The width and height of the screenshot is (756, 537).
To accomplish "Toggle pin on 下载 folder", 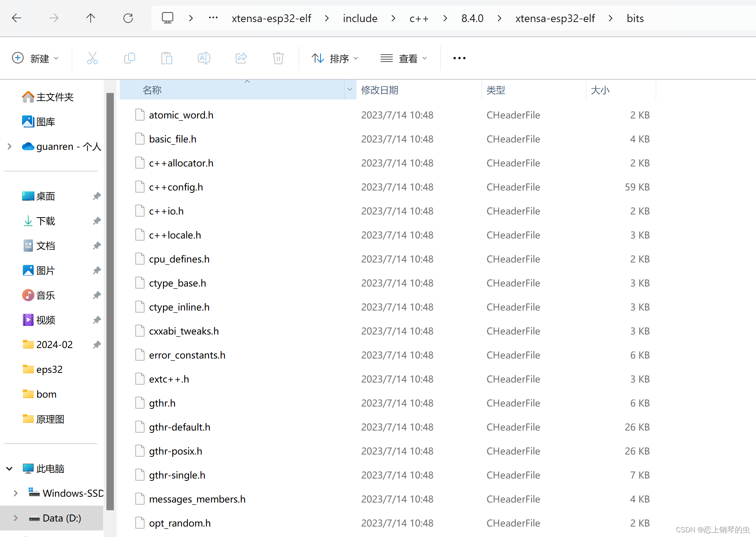I will (x=97, y=221).
